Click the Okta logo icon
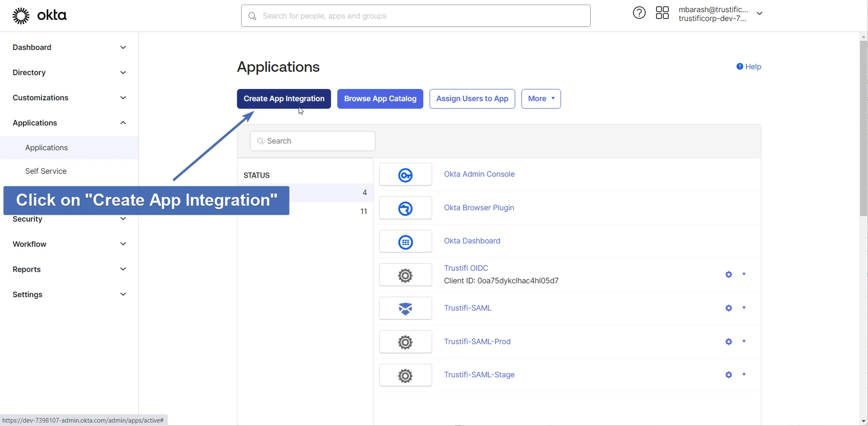868x426 pixels. click(x=21, y=16)
